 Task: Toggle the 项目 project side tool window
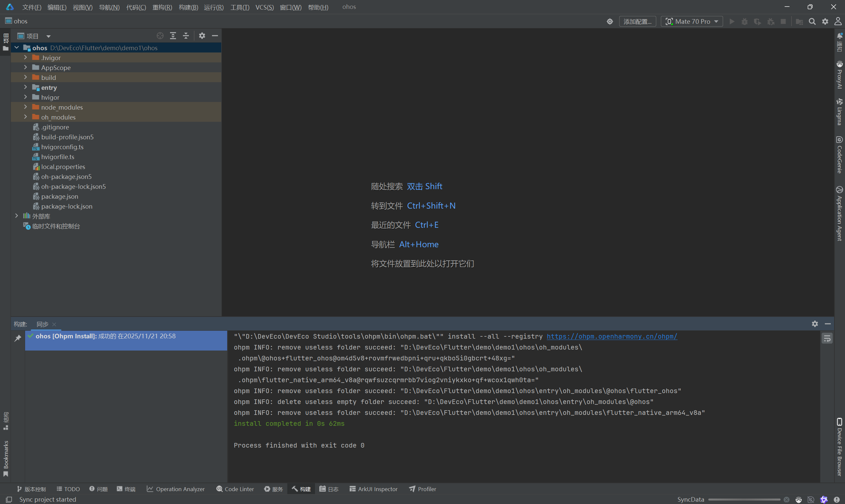coord(5,42)
